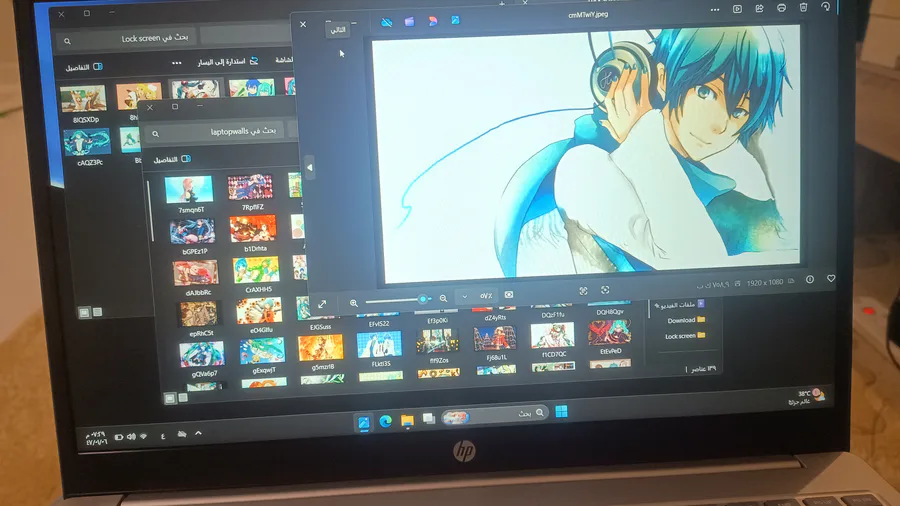Open the videos folder in sidebar

pyautogui.click(x=679, y=305)
